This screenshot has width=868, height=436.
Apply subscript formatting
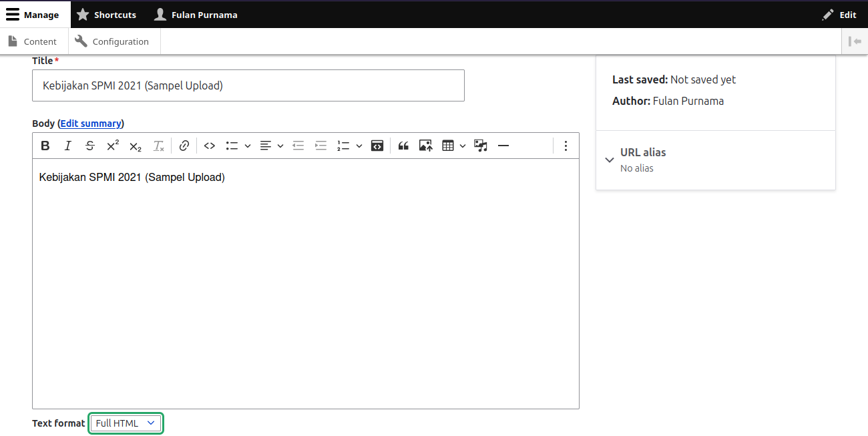pos(136,146)
